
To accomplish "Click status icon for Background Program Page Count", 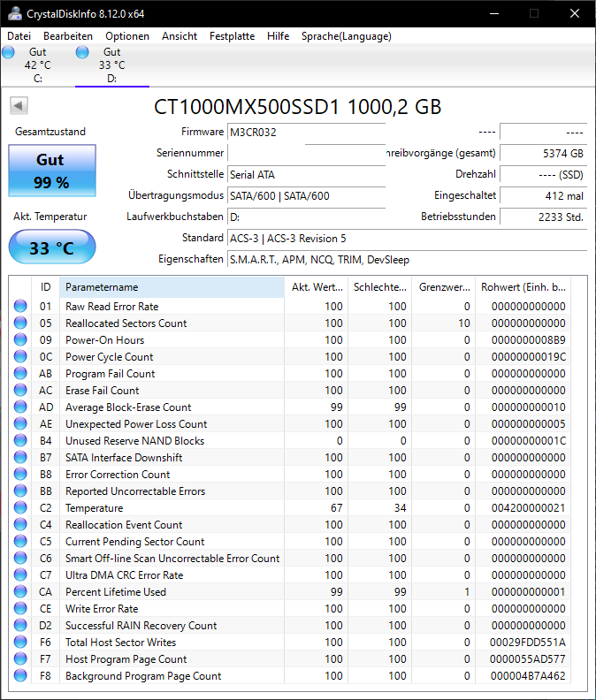I will point(20,675).
